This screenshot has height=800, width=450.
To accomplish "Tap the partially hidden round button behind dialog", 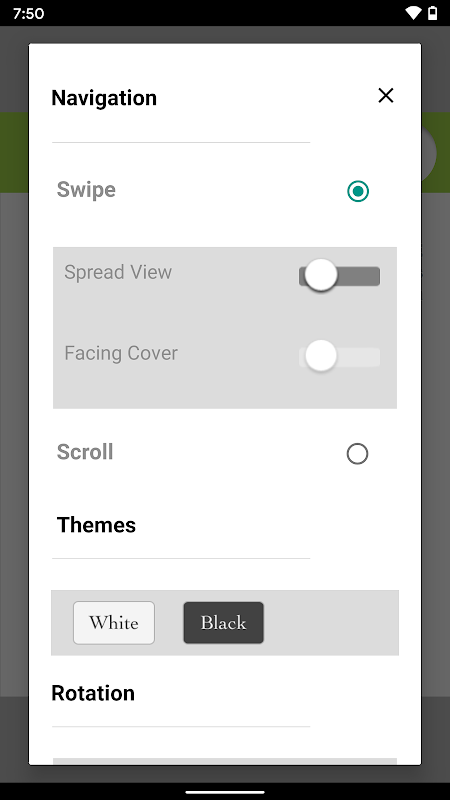I will tap(429, 153).
